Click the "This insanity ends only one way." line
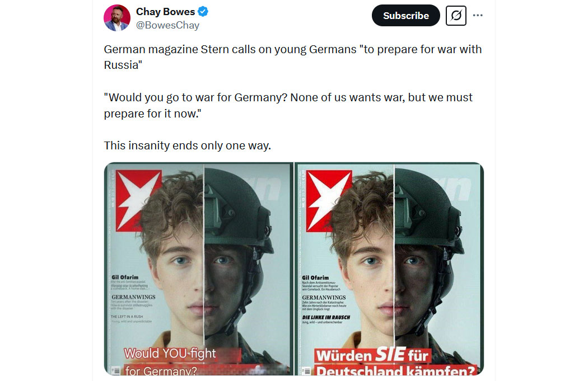The height and width of the screenshot is (381, 588). (x=187, y=145)
